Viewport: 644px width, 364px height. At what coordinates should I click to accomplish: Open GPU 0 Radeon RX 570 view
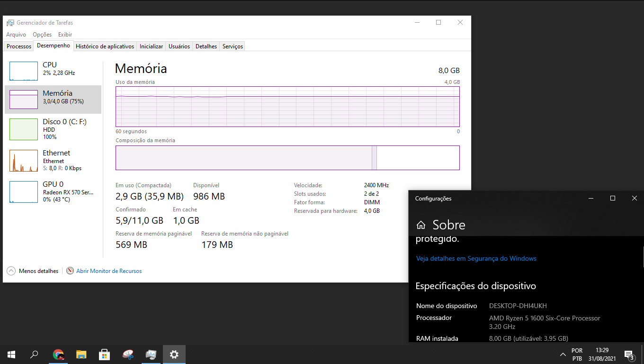[x=53, y=191]
